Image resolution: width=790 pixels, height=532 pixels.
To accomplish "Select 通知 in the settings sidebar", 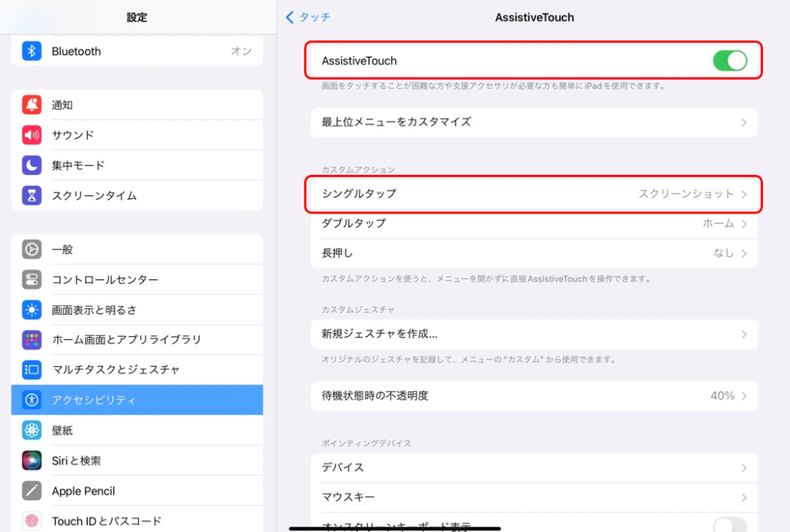I will pyautogui.click(x=137, y=105).
